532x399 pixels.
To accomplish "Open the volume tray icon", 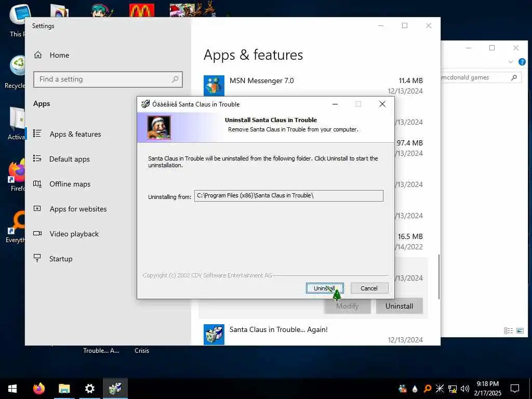I will point(465,389).
